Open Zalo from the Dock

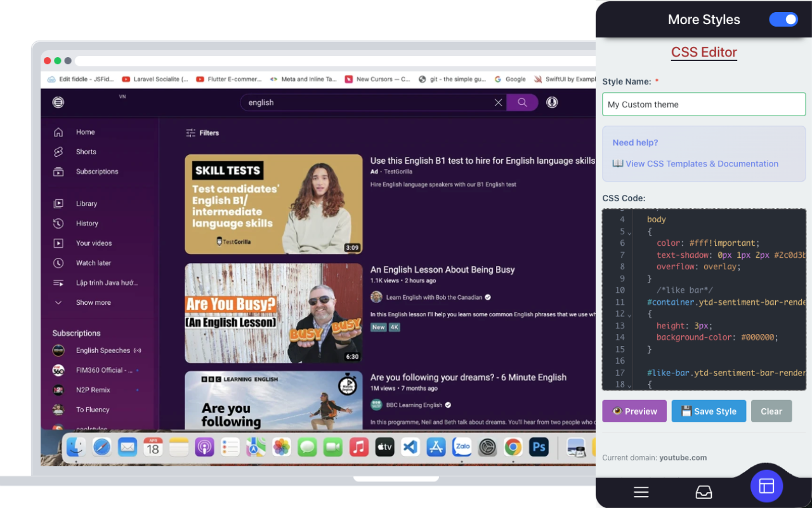(x=462, y=447)
